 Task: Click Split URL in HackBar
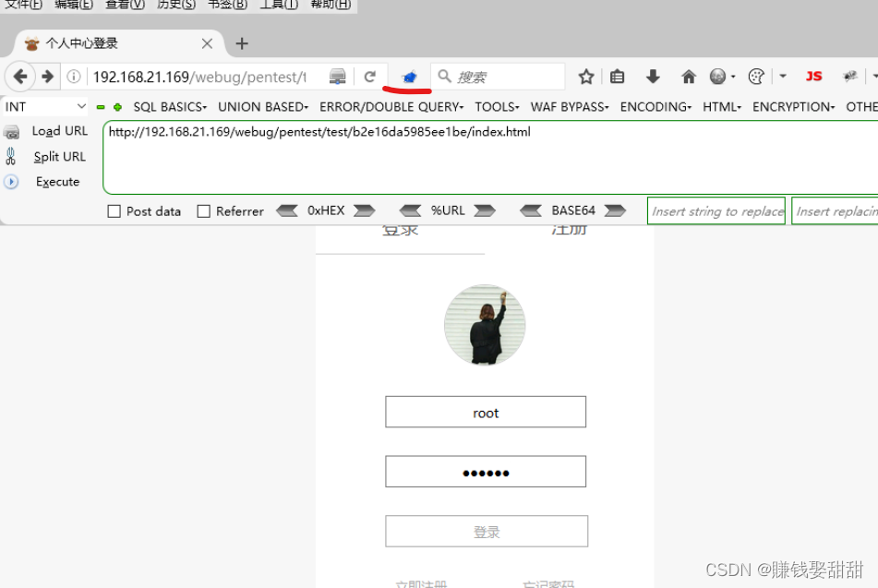[x=59, y=156]
